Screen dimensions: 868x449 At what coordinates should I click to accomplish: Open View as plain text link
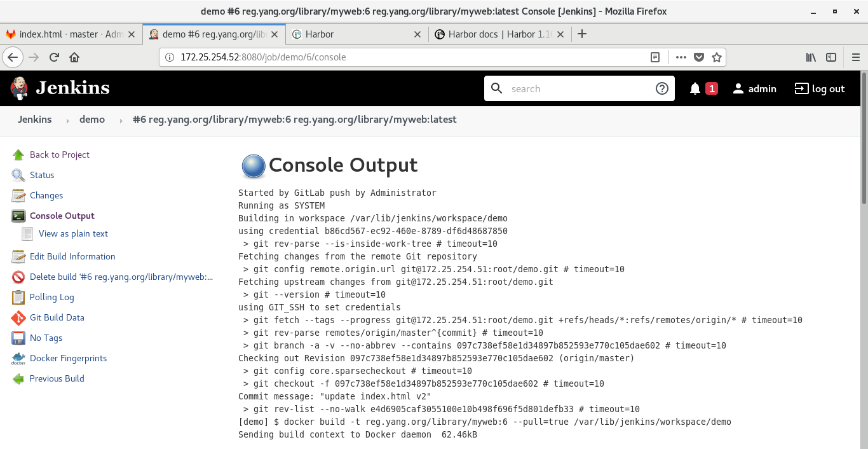coord(73,233)
